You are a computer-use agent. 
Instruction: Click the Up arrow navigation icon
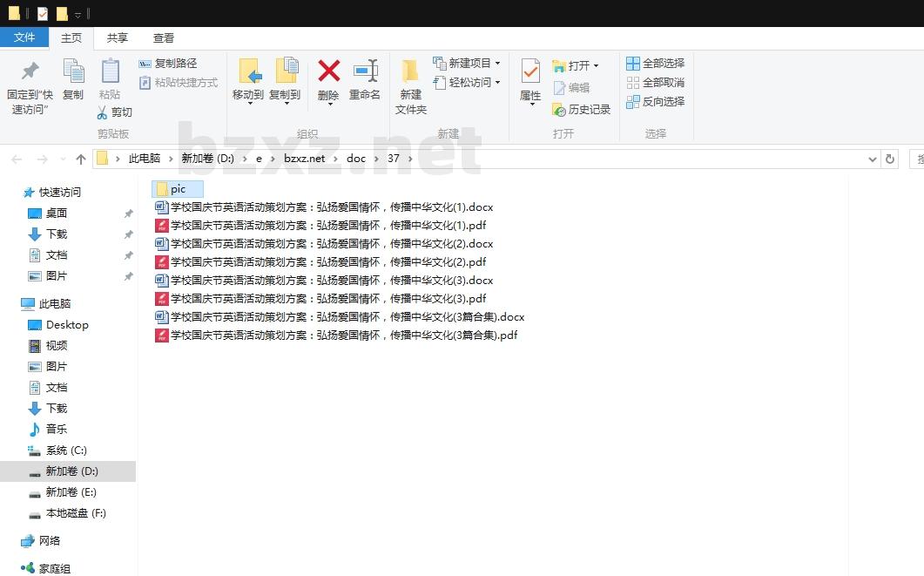pos(81,159)
